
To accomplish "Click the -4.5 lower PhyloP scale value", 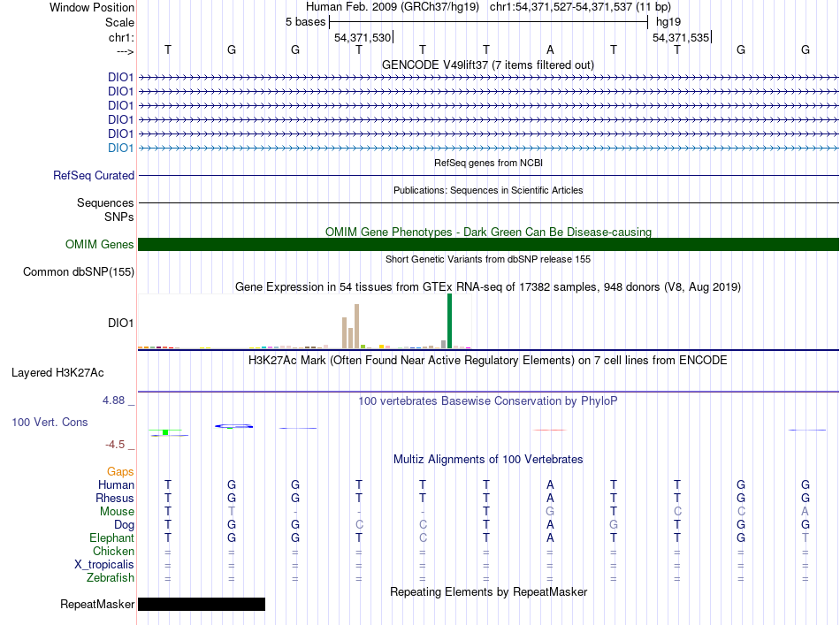I will pos(115,445).
